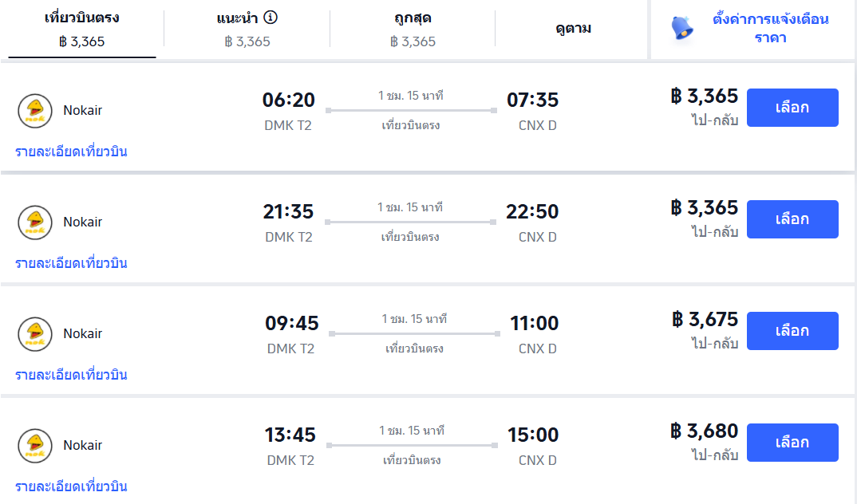Expand รายละเอียดเที่ยวบิน for 21:35 flight
This screenshot has height=504, width=857.
pyautogui.click(x=71, y=263)
